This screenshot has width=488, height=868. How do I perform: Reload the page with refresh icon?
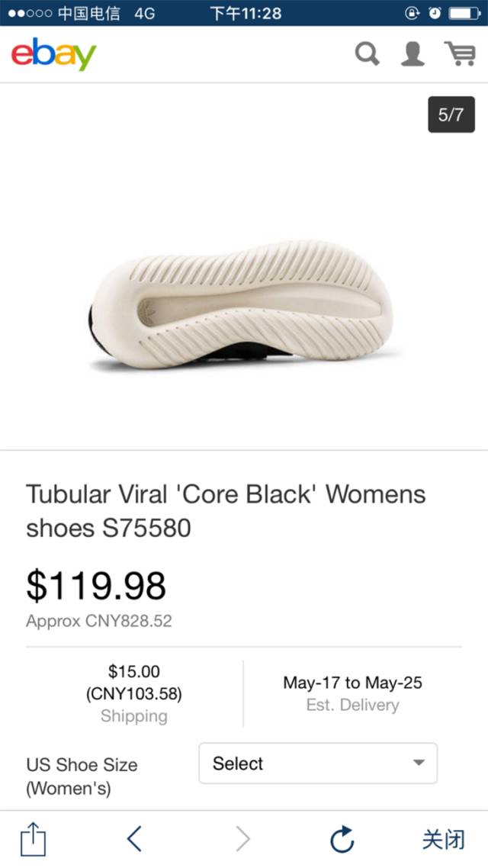pyautogui.click(x=342, y=839)
